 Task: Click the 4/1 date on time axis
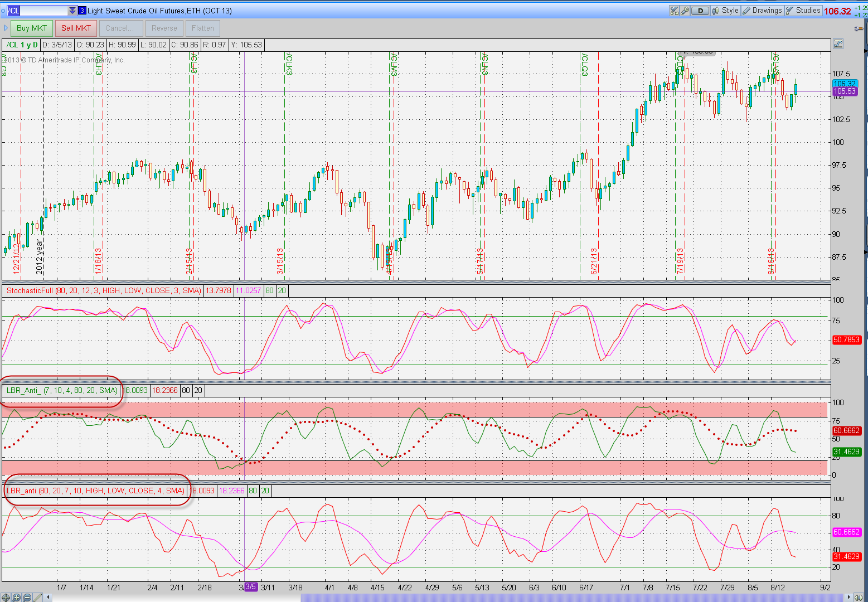329,588
